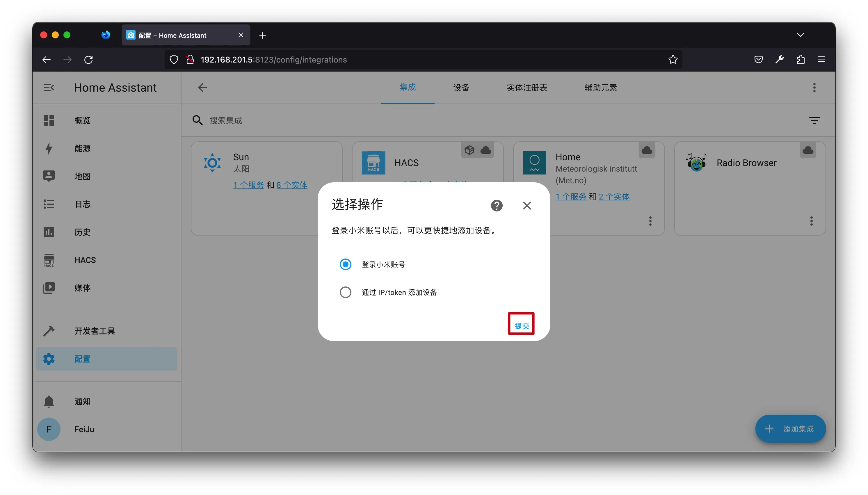Open the Home card's 1 个服务 link
Image resolution: width=868 pixels, height=495 pixels.
click(571, 197)
